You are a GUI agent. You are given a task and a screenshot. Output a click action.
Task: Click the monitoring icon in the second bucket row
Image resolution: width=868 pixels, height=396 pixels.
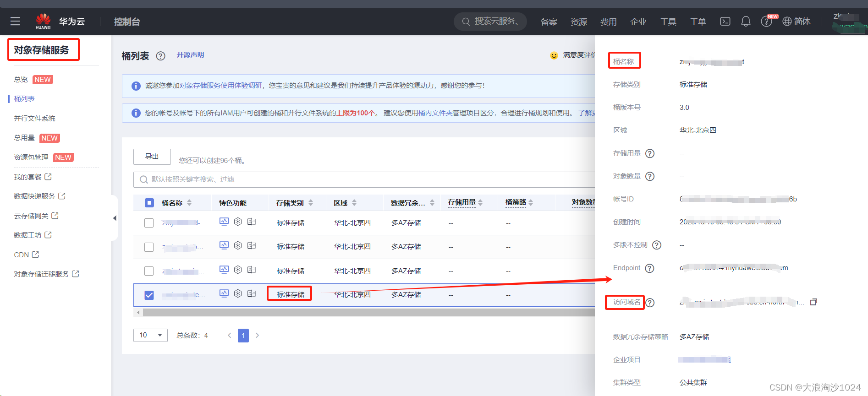(224, 245)
